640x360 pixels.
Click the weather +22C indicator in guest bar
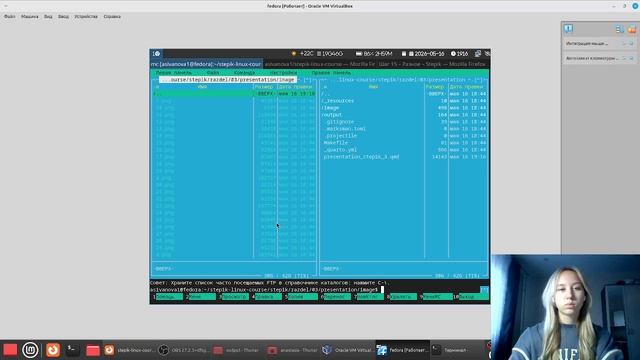coord(303,53)
